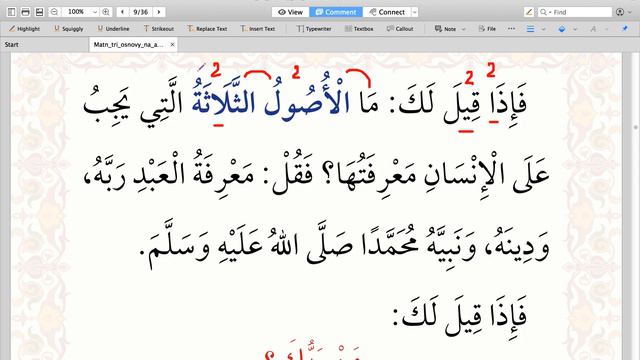Click the save icon
Screen dimensions: 640x360
pyautogui.click(x=39, y=12)
